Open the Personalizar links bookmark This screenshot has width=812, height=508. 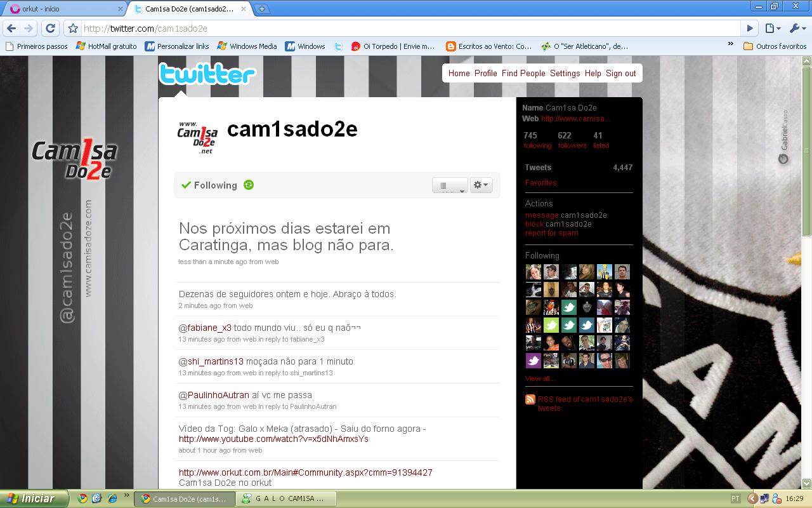[x=177, y=46]
